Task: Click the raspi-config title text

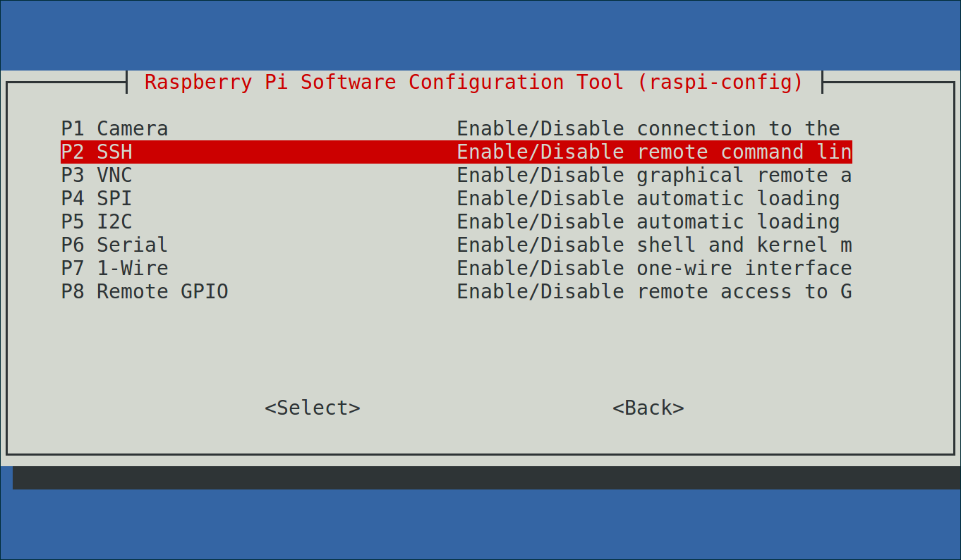Action: pos(474,82)
